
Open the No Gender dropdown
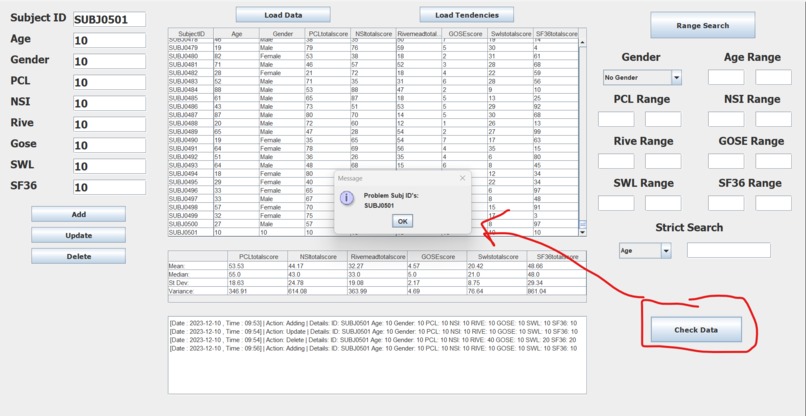tap(676, 78)
